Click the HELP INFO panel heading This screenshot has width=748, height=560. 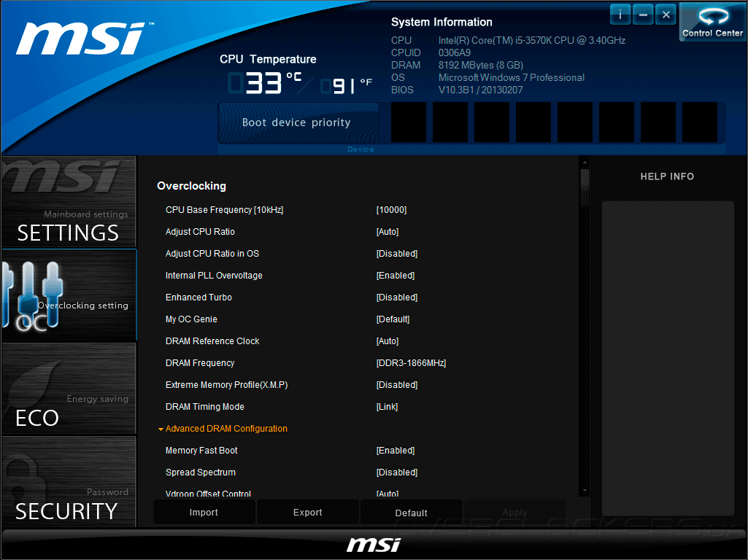point(667,176)
